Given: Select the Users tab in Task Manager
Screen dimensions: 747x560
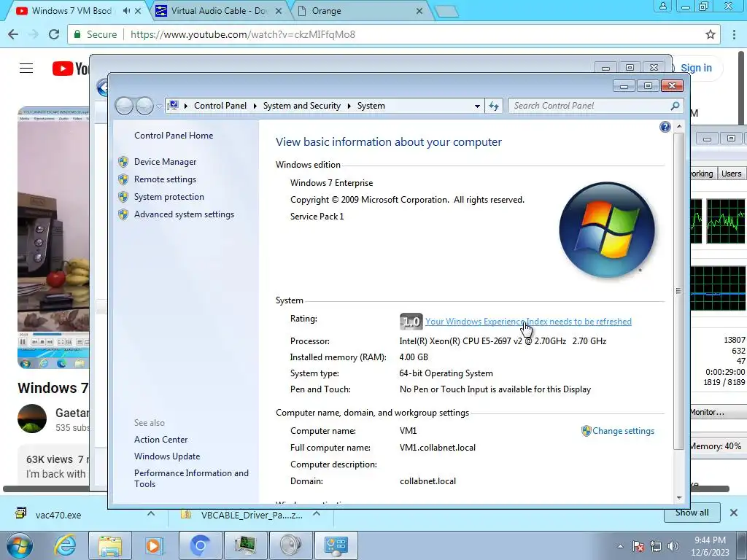Looking at the screenshot, I should pyautogui.click(x=731, y=174).
